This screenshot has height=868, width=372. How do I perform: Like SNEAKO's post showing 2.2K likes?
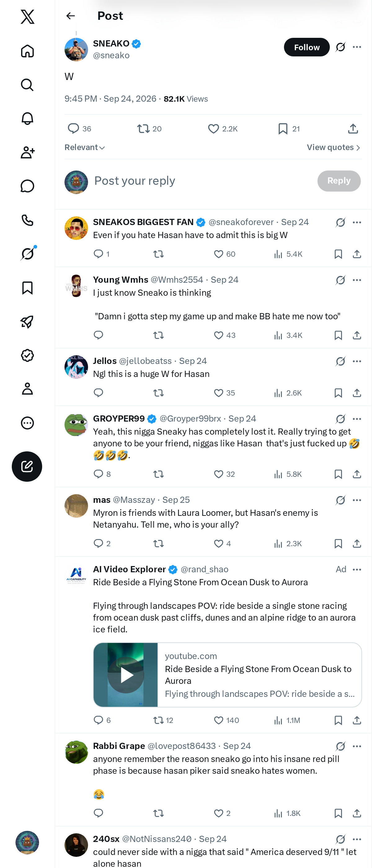[x=222, y=129]
